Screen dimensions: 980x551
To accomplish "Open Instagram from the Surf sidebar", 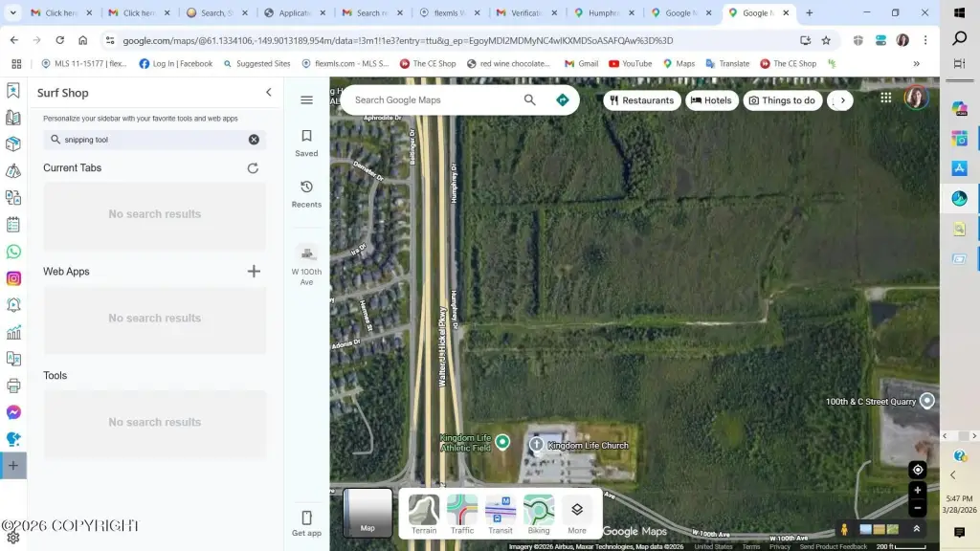I will [x=13, y=278].
